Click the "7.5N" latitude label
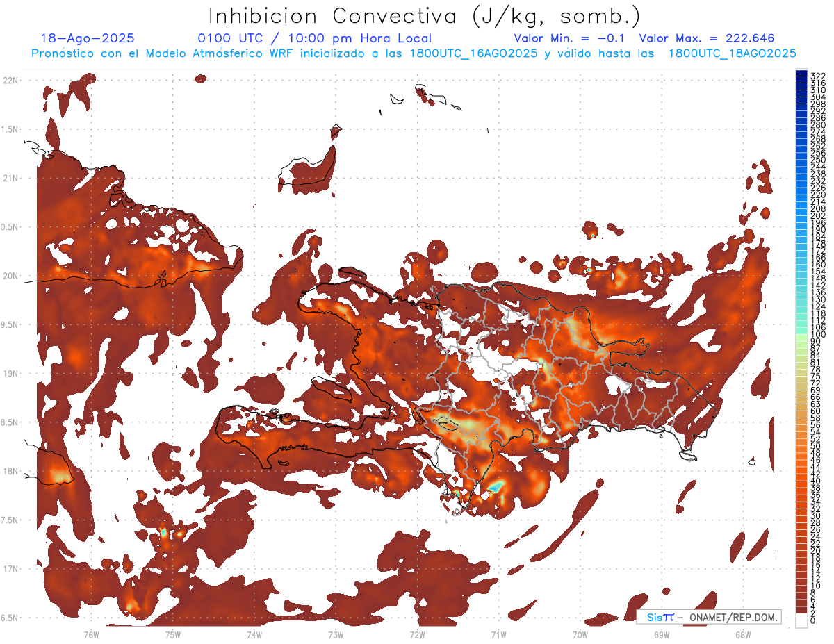Screen dimensions: 834x644 point(10,520)
